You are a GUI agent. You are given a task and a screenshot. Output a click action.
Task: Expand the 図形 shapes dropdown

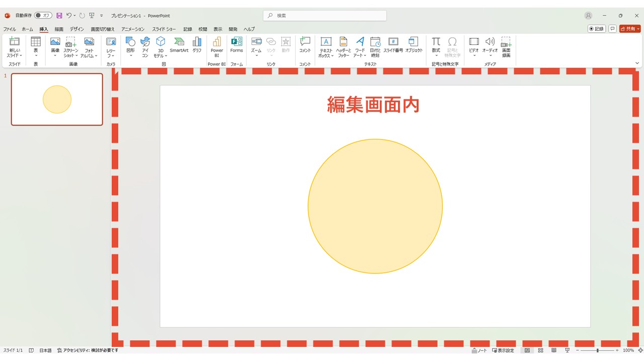[x=130, y=47]
